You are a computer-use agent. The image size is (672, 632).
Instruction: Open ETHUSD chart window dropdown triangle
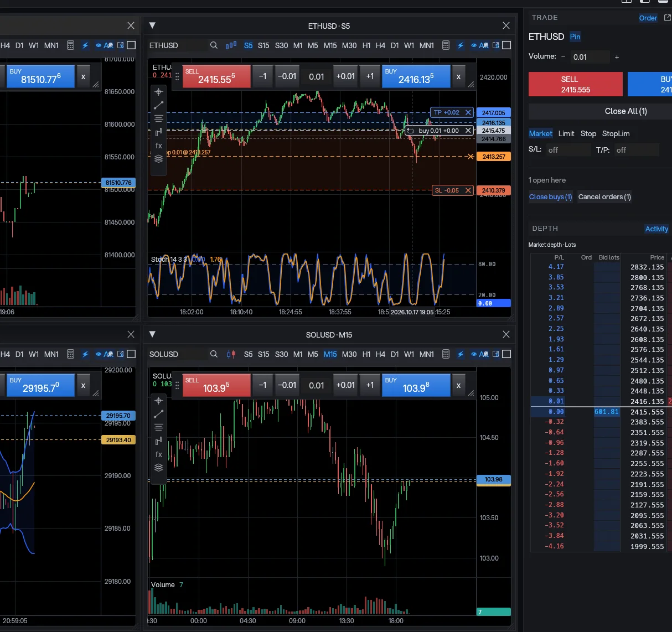pyautogui.click(x=152, y=25)
